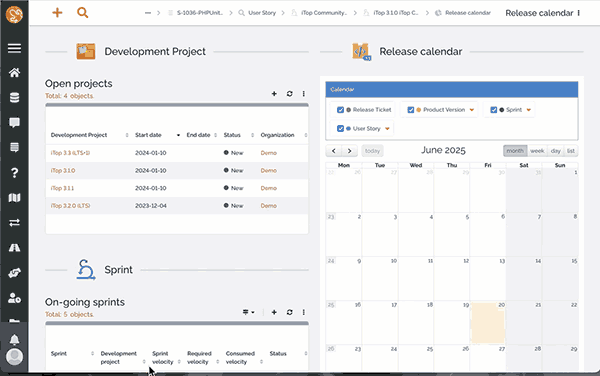Go to next month in calendar
This screenshot has width=600, height=376.
pyautogui.click(x=349, y=151)
